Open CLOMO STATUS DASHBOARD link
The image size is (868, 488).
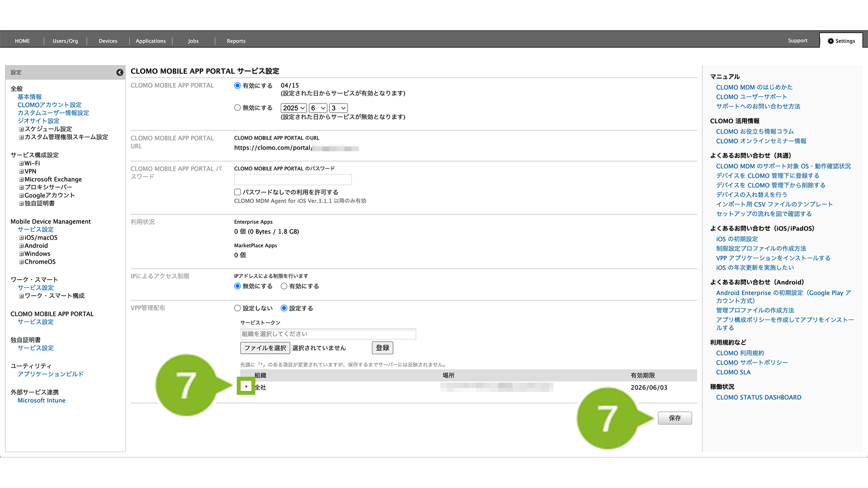pyautogui.click(x=759, y=398)
